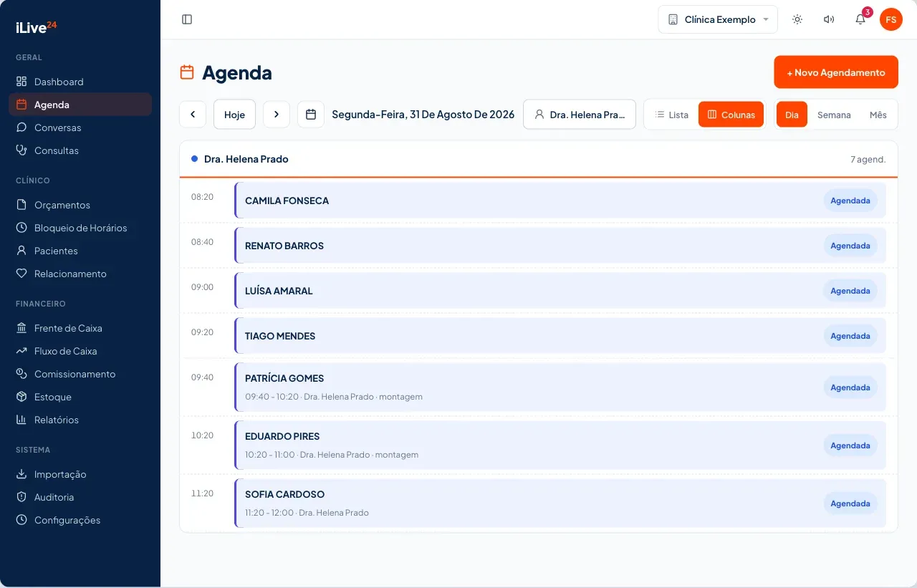Click the Agendada status of LUÍSA AMARAL
The height and width of the screenshot is (588, 917).
[x=850, y=291]
